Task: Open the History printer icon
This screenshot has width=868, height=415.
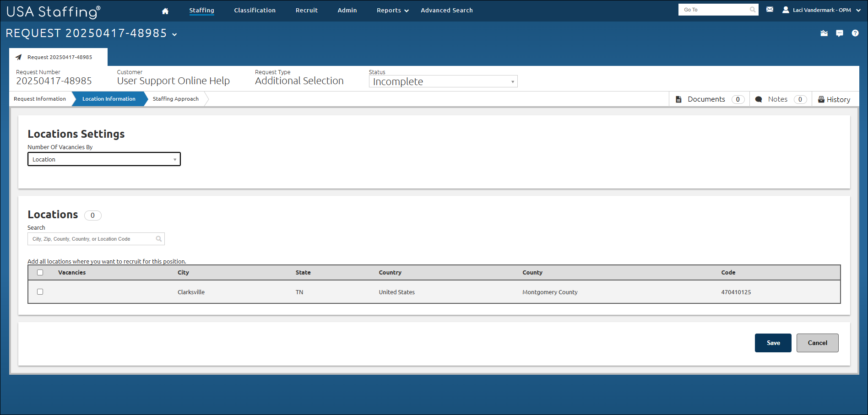Action: pyautogui.click(x=821, y=100)
